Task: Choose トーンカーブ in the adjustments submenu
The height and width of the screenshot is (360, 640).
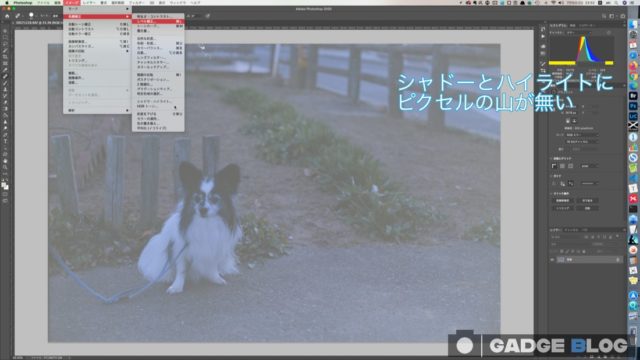Action: pyautogui.click(x=158, y=26)
